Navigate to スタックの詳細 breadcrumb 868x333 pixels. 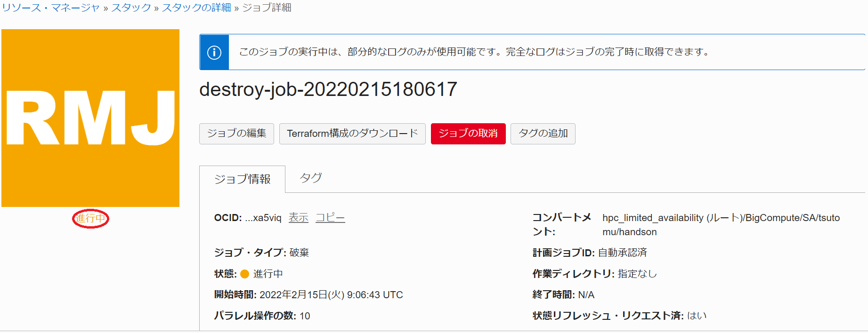pyautogui.click(x=196, y=8)
